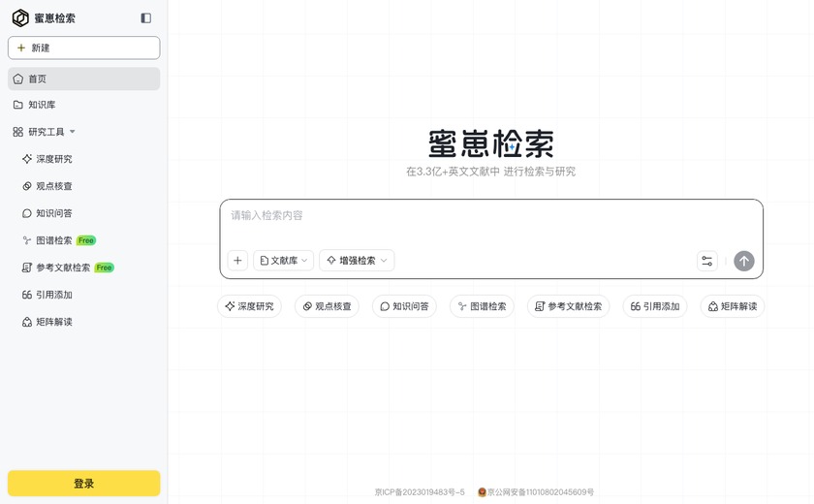Image resolution: width=814 pixels, height=504 pixels.
Task: Click the 蜜蕙检索 logo icon in the sidebar
Action: pos(20,18)
